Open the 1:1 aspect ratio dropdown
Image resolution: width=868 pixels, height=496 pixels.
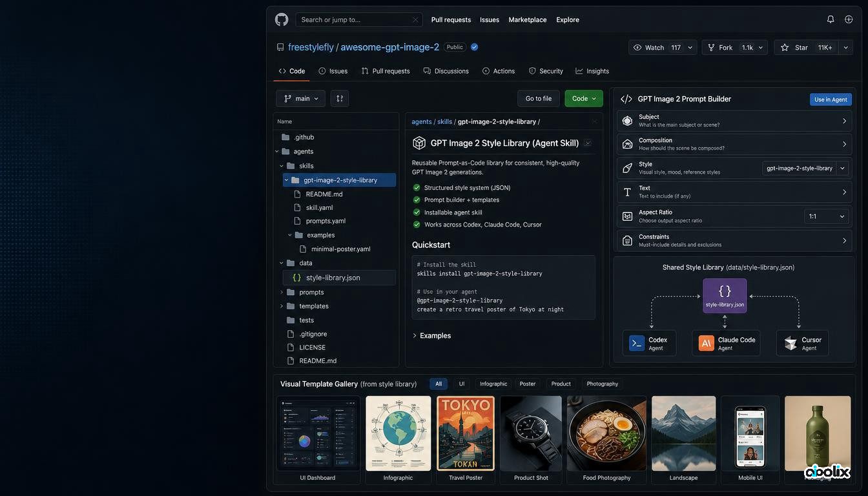[827, 216]
